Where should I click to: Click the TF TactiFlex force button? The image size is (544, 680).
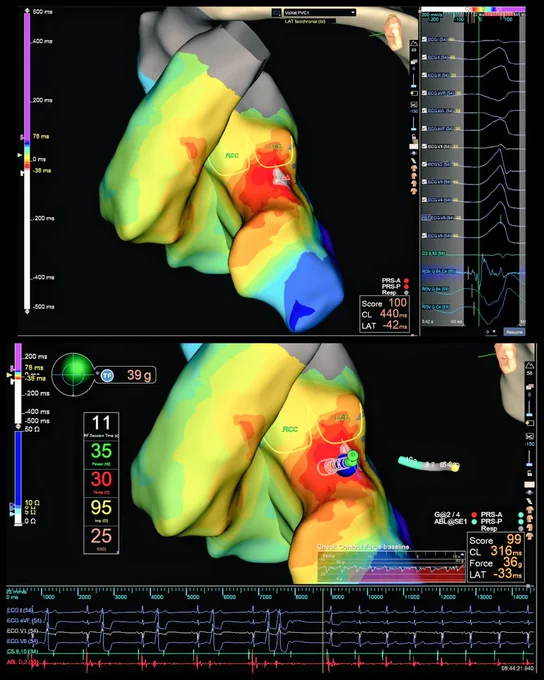point(107,375)
